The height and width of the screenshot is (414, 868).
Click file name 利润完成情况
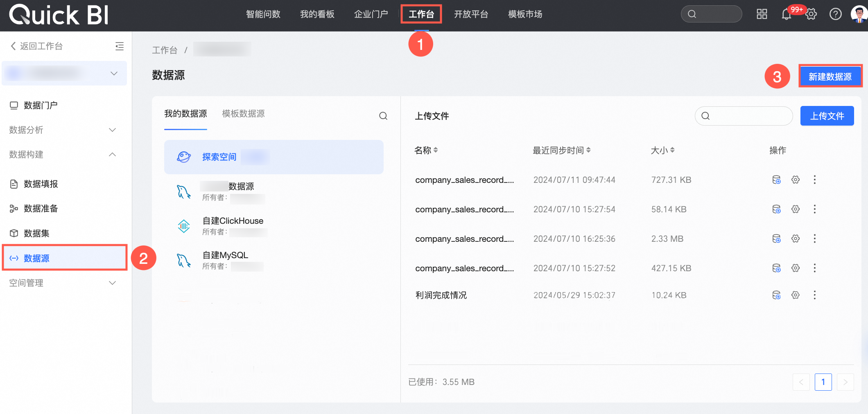click(441, 295)
